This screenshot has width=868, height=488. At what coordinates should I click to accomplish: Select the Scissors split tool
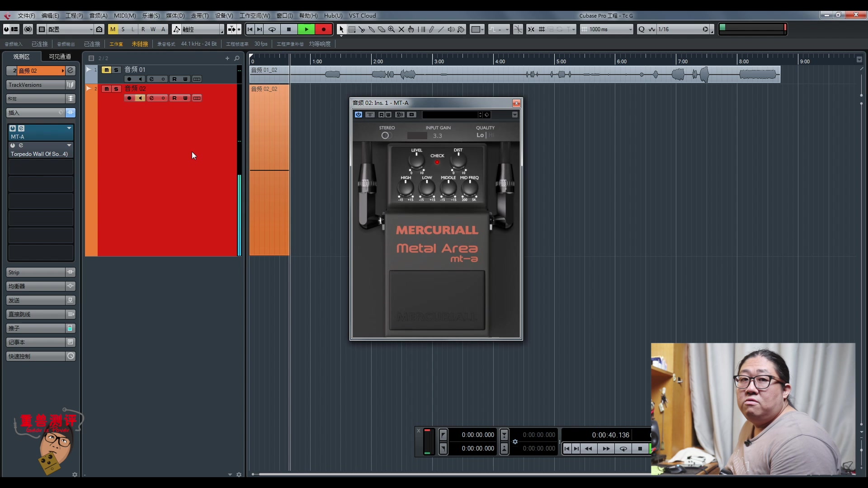click(362, 29)
